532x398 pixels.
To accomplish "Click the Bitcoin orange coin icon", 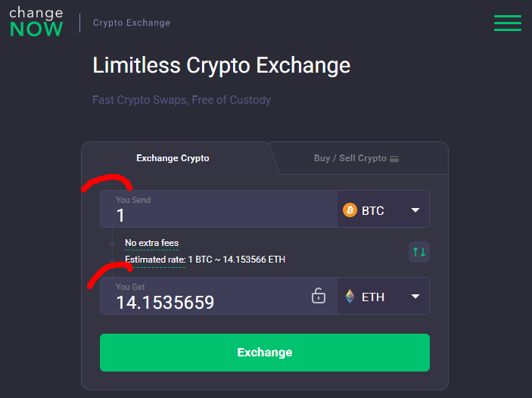I will point(350,210).
